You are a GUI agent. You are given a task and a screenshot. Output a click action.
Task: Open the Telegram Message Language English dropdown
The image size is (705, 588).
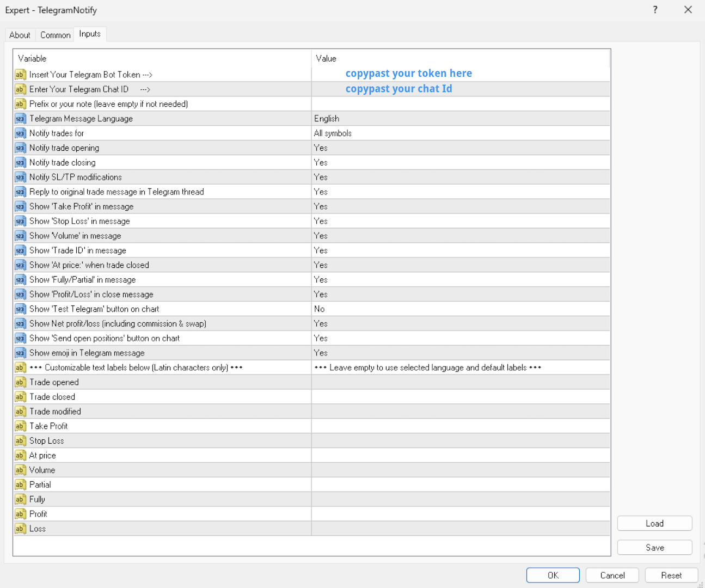[x=327, y=119]
